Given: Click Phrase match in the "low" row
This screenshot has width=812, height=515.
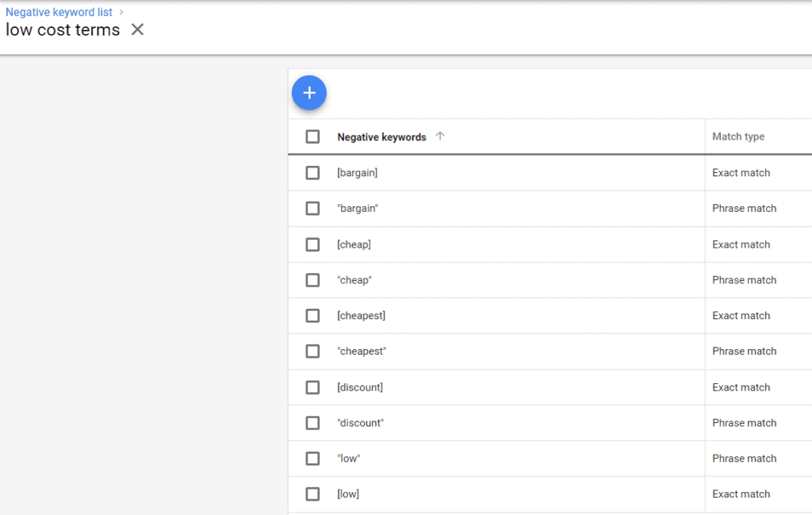Looking at the screenshot, I should coord(744,459).
